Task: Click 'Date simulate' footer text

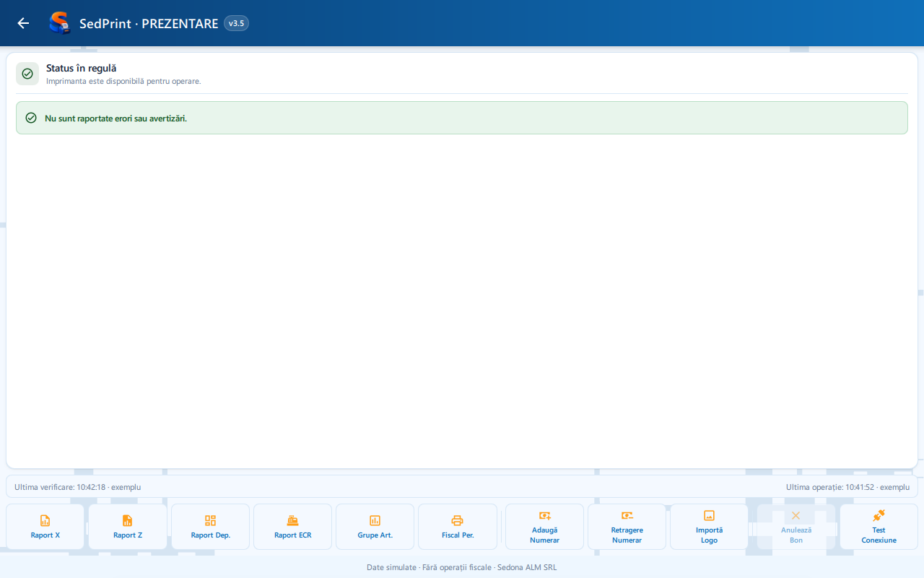Action: tap(391, 567)
